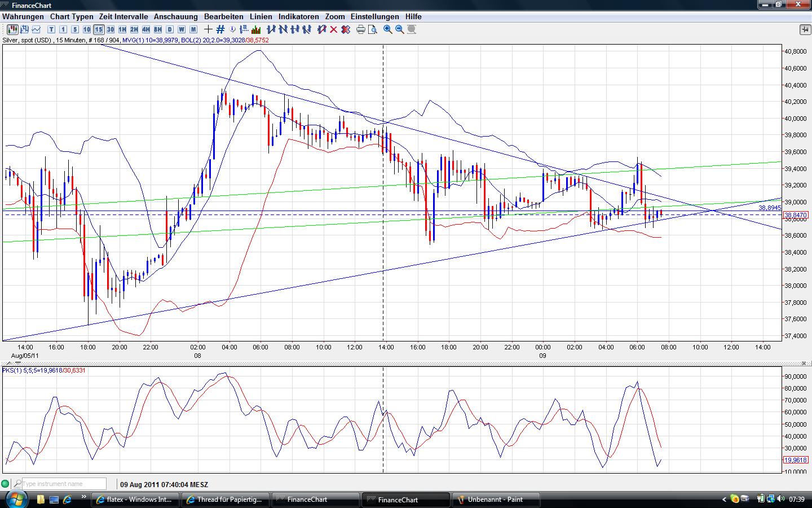Switch to line chart type icon

pyautogui.click(x=37, y=29)
